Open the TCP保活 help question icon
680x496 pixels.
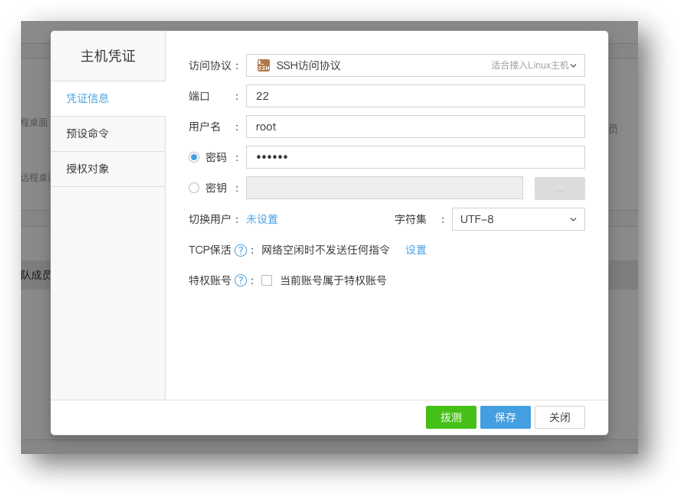[x=240, y=250]
